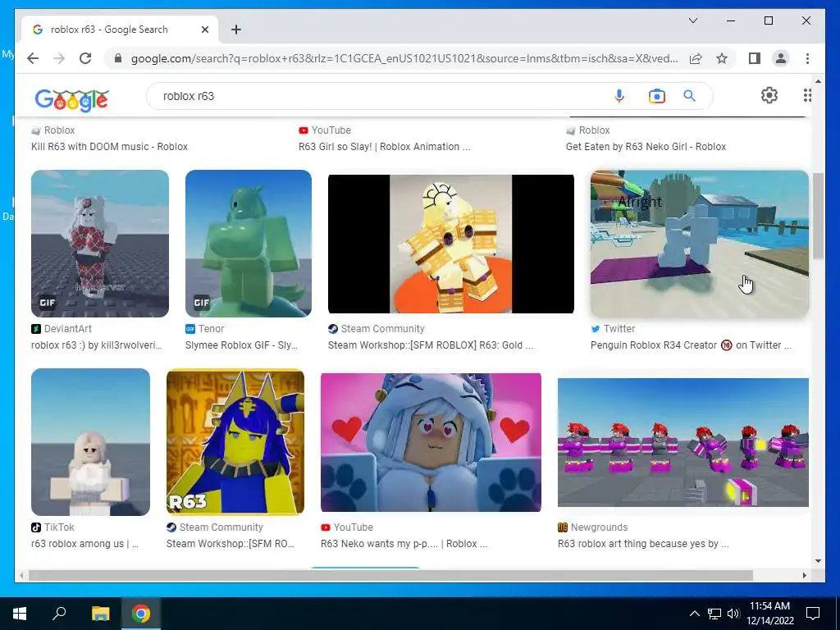Click the browser forward arrow
The width and height of the screenshot is (840, 630).
pyautogui.click(x=59, y=58)
